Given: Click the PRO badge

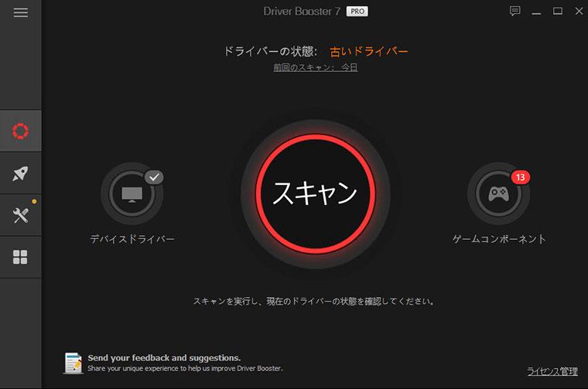Looking at the screenshot, I should [x=357, y=12].
